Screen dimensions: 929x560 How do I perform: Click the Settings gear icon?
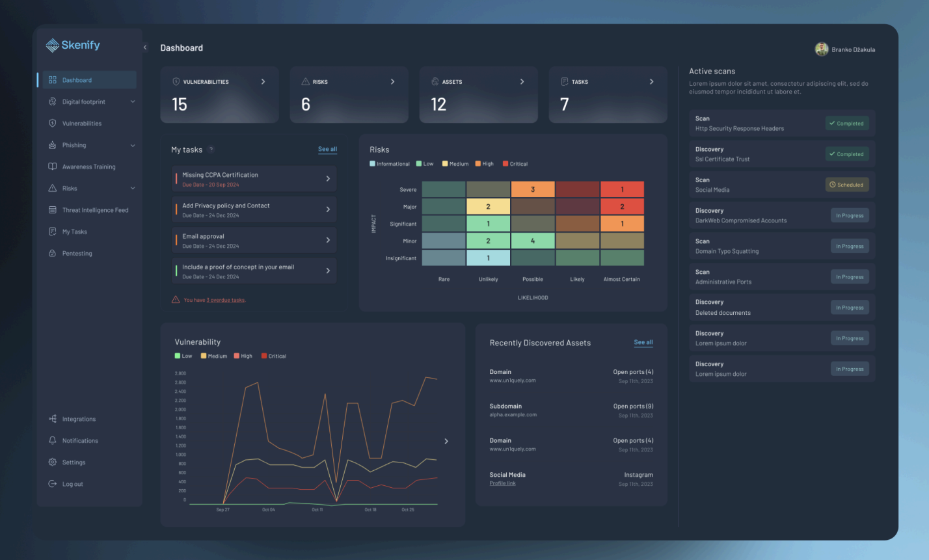pyautogui.click(x=53, y=462)
